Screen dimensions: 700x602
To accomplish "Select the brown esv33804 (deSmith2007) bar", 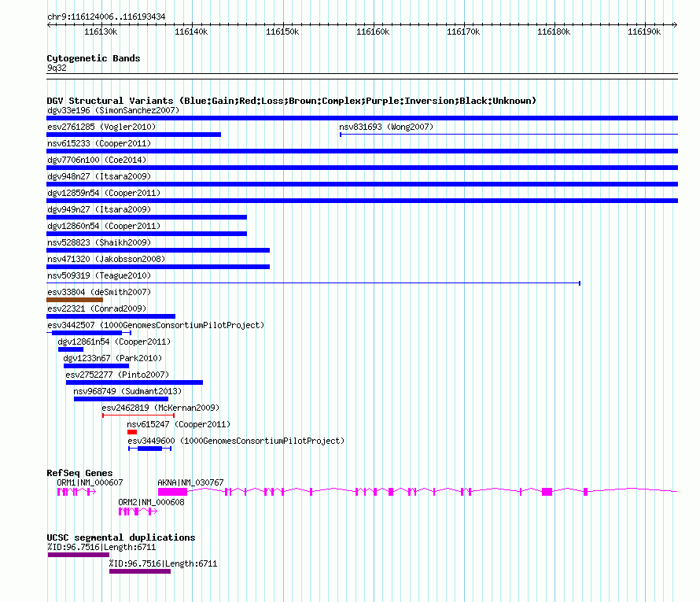I will pyautogui.click(x=75, y=300).
